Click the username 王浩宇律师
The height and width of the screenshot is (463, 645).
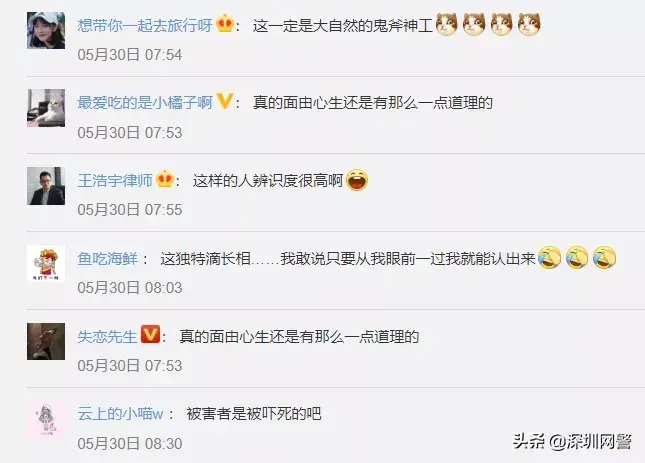pos(115,181)
